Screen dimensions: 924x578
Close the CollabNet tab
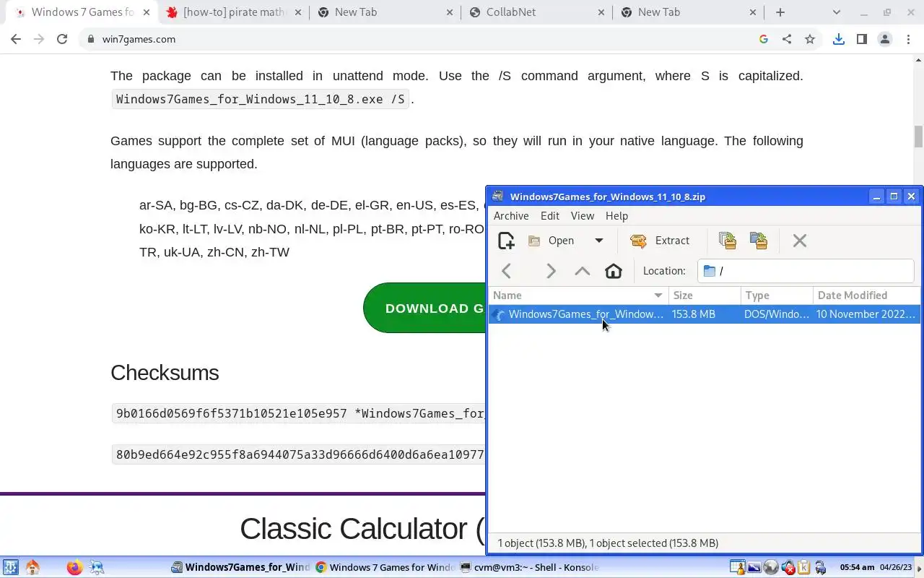601,12
